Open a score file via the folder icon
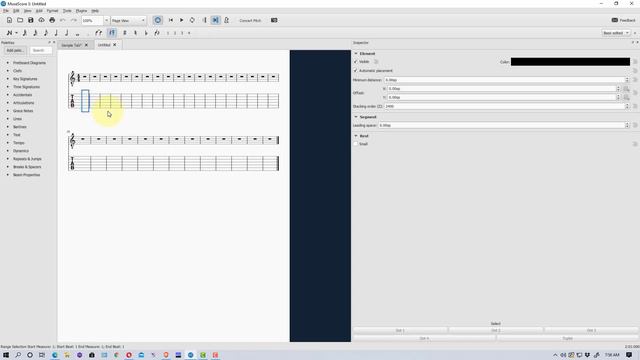This screenshot has width=640, height=360. (20, 20)
